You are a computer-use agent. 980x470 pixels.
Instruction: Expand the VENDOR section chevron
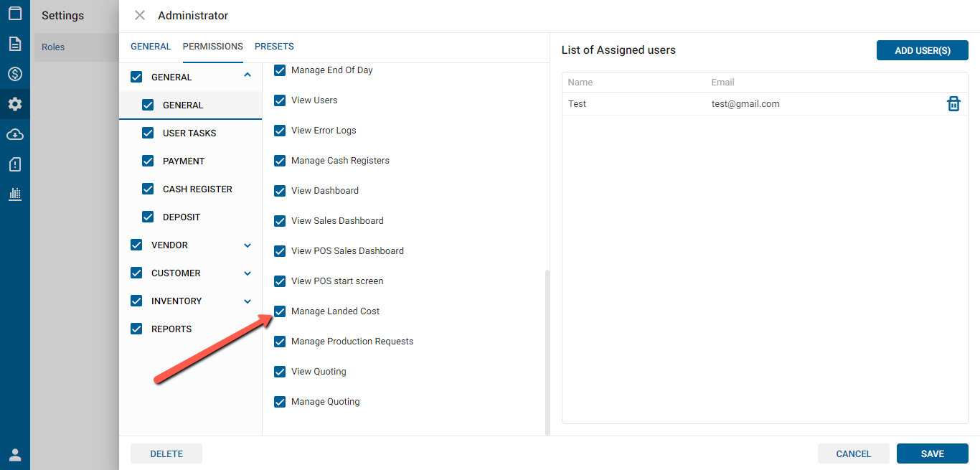(x=248, y=245)
